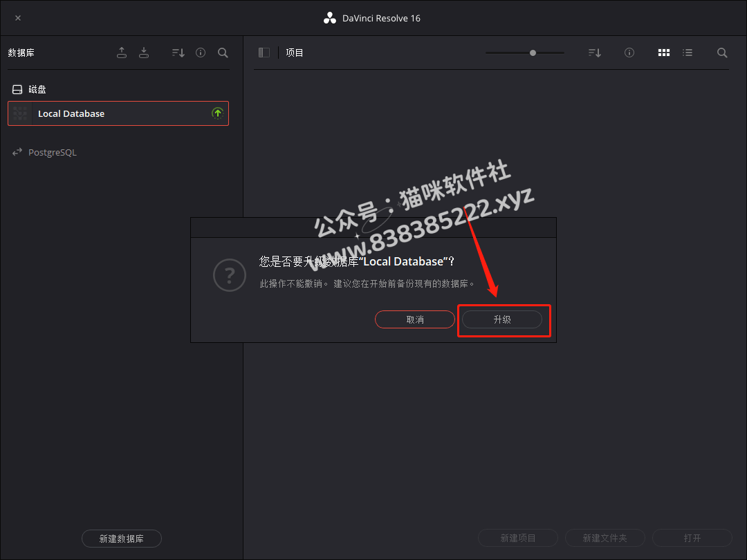Adjust the project thumbnail size slider

(533, 53)
